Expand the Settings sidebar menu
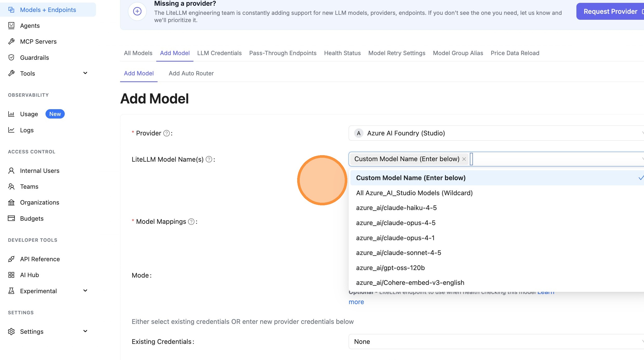The width and height of the screenshot is (644, 360). [85, 331]
